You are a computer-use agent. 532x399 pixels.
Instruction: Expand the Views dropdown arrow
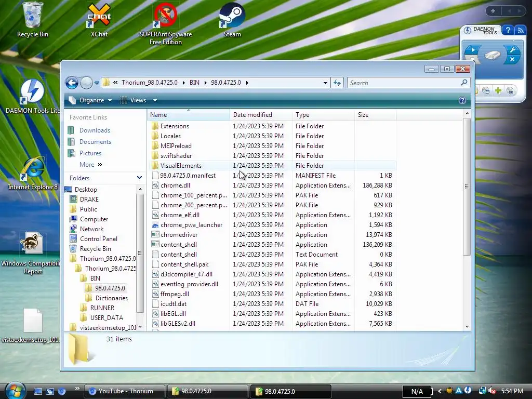click(x=155, y=100)
